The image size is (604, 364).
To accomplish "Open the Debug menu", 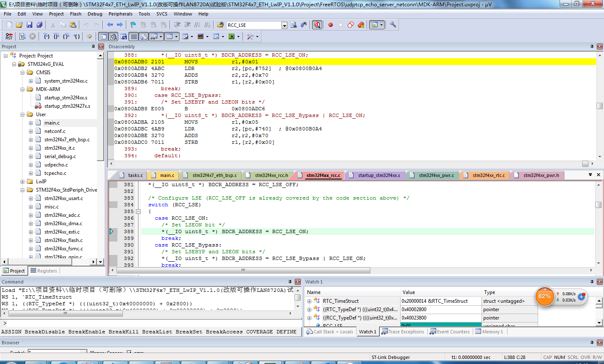I will [x=95, y=14].
